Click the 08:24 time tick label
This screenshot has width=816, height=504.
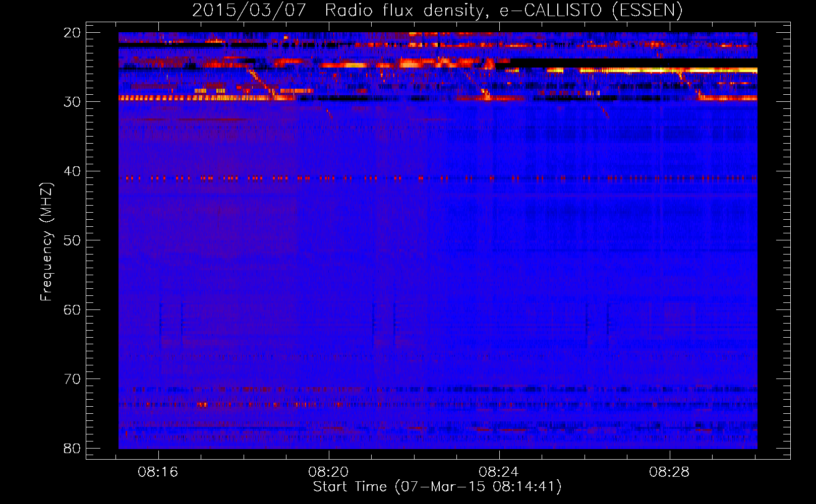click(499, 472)
